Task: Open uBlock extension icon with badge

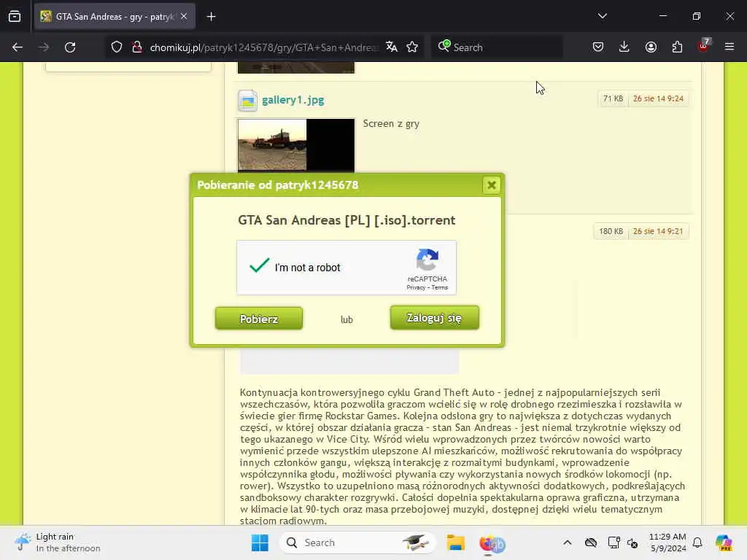Action: coord(704,46)
